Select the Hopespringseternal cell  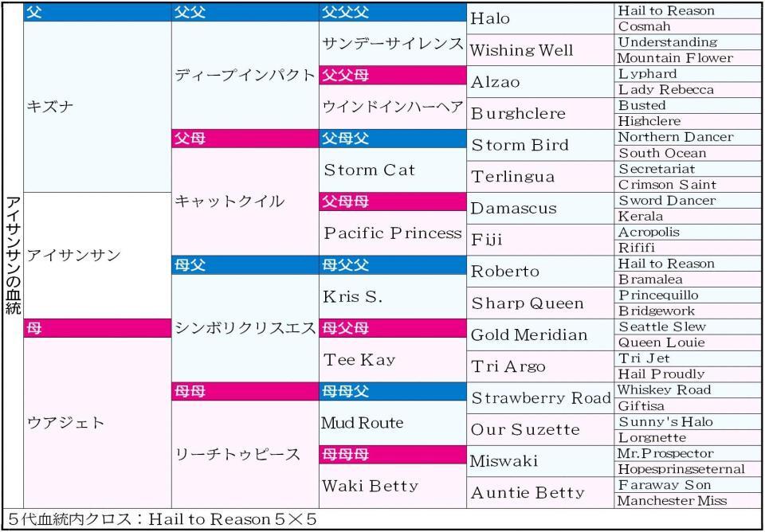point(688,469)
